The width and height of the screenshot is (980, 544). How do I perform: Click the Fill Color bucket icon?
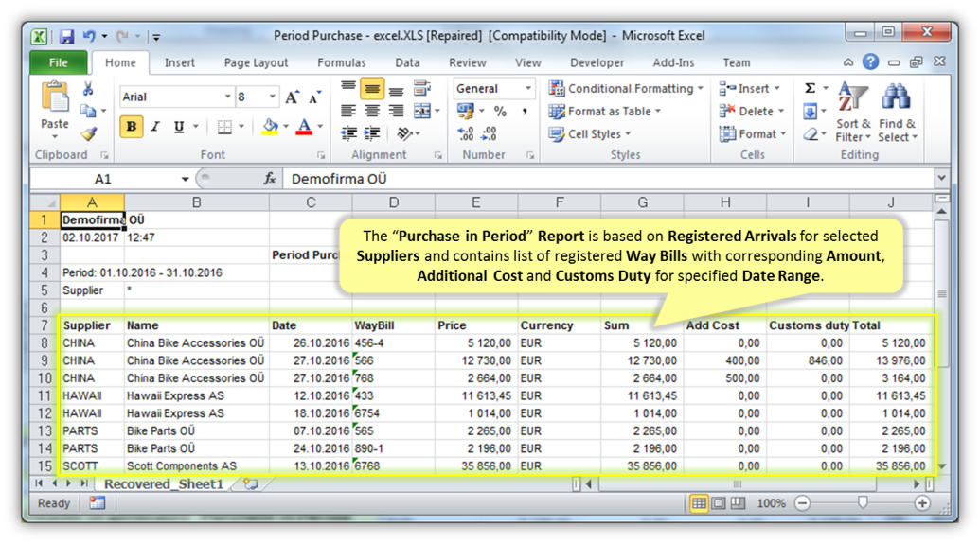tap(270, 127)
